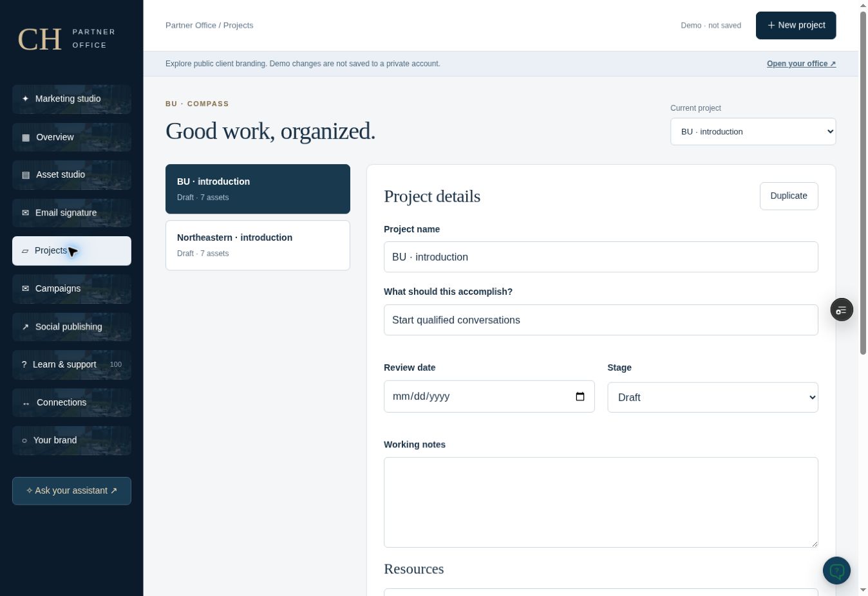
Task: Open Asset studio section
Action: [x=71, y=175]
